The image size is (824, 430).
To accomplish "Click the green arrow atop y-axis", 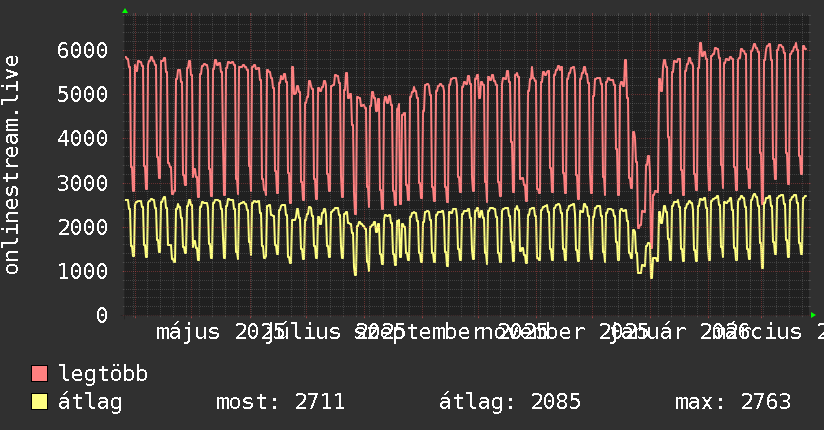I will pos(125,11).
